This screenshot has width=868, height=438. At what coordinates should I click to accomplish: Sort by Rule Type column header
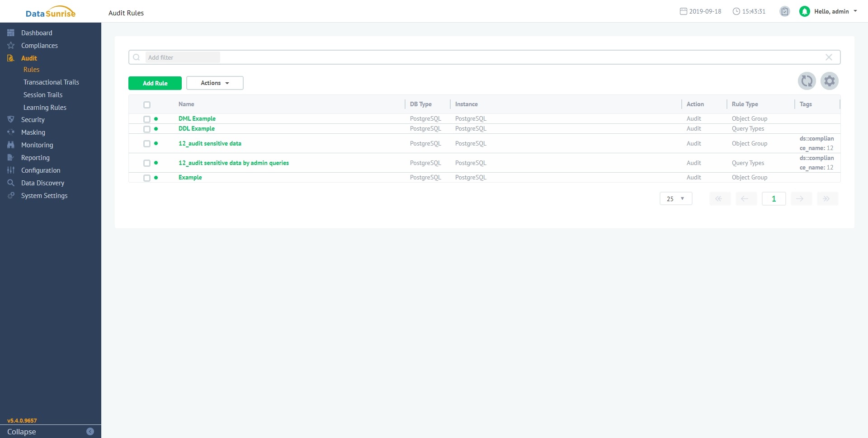[745, 104]
